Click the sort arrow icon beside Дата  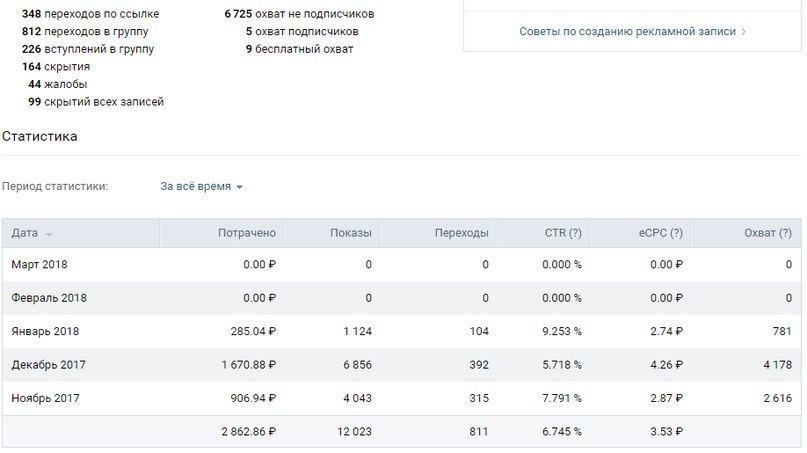49,234
